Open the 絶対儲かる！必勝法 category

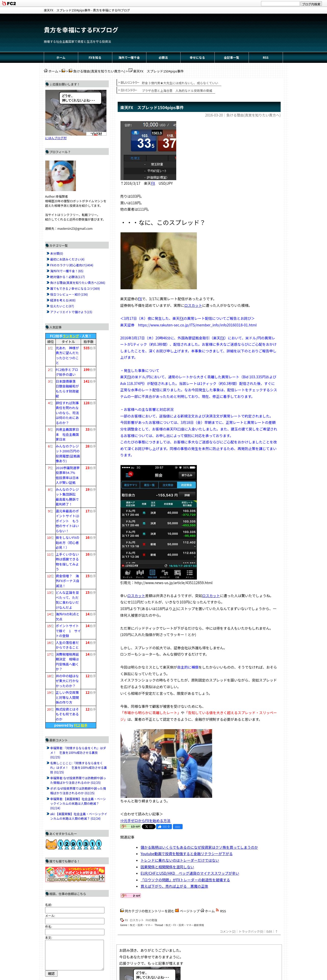point(67,277)
